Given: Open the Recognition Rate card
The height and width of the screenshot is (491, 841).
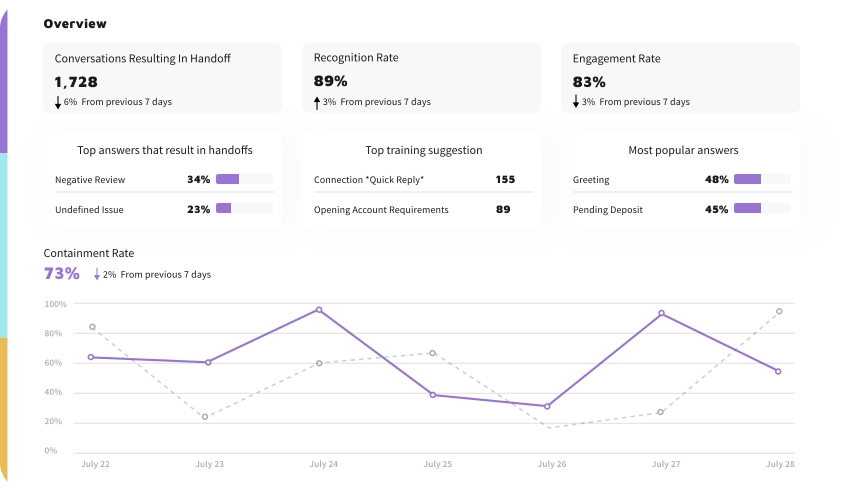Looking at the screenshot, I should point(421,77).
